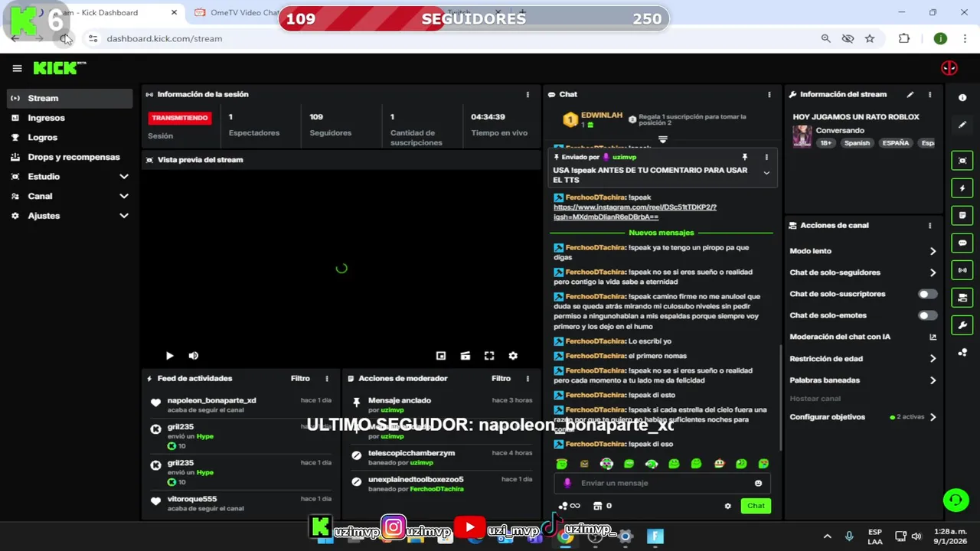Viewport: 980px width, 551px height.
Task: Click the store icon below the chat input
Action: click(x=598, y=506)
